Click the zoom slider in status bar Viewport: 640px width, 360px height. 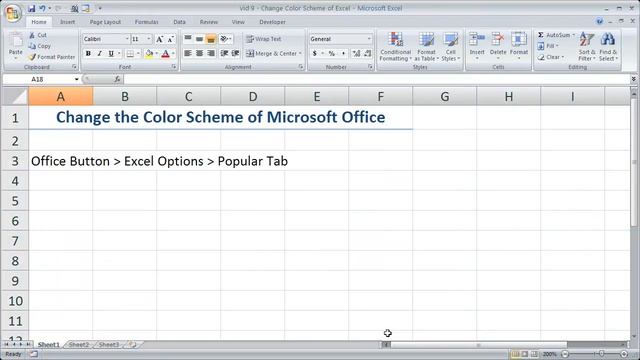pyautogui.click(x=601, y=354)
